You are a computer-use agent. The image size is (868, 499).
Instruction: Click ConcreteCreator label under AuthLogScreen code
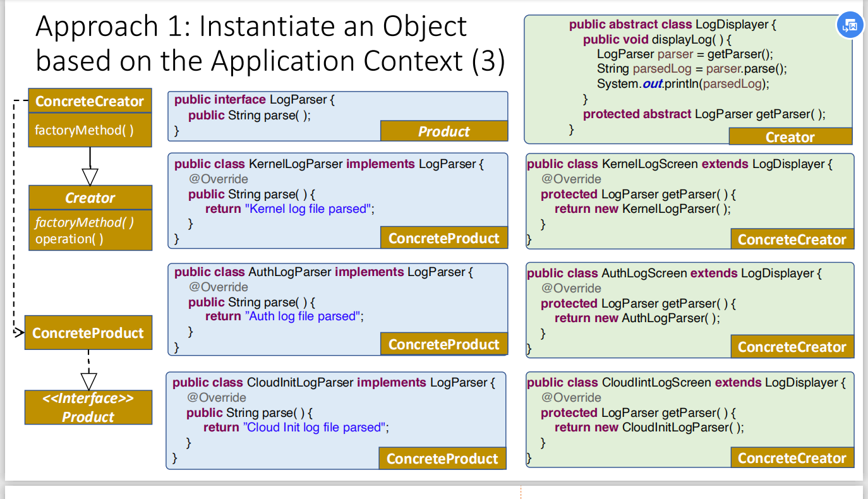click(x=792, y=347)
